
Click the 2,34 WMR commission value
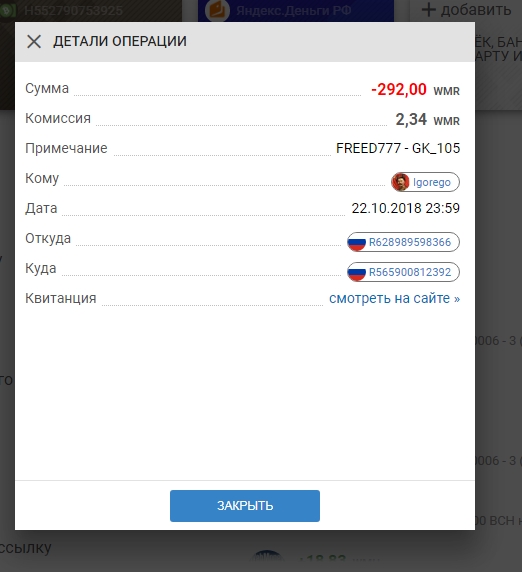[428, 119]
